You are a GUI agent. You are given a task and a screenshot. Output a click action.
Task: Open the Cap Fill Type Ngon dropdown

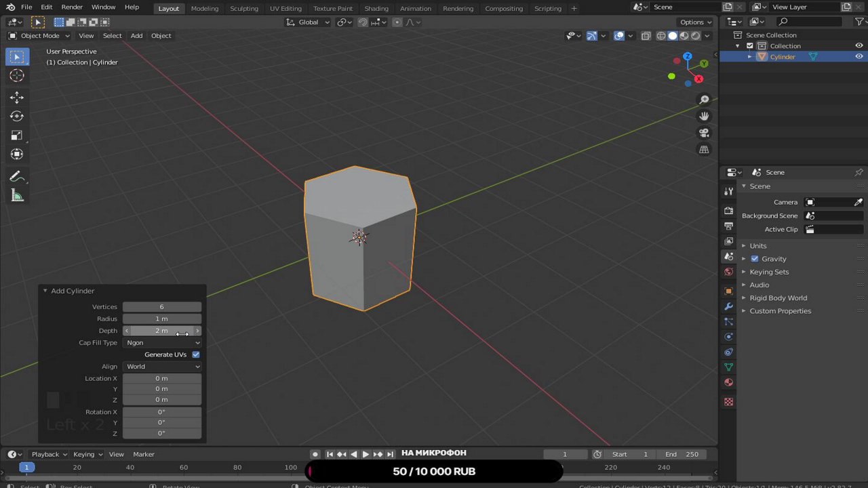click(162, 343)
